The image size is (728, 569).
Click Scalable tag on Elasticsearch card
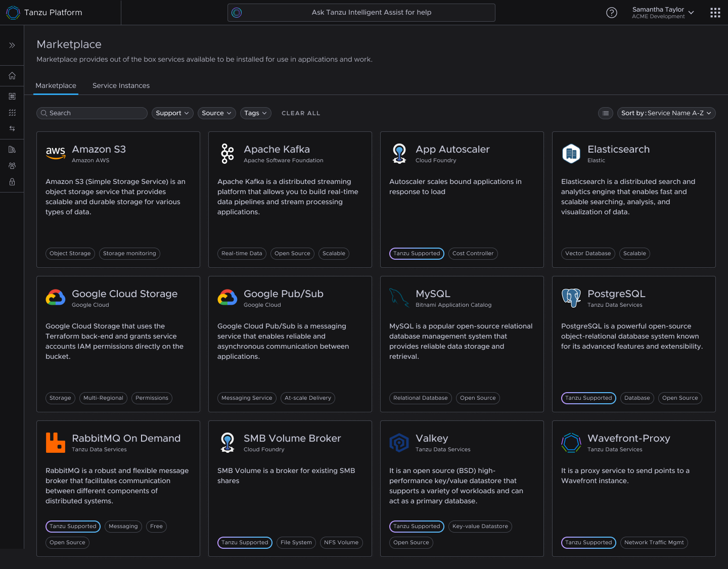(x=635, y=254)
